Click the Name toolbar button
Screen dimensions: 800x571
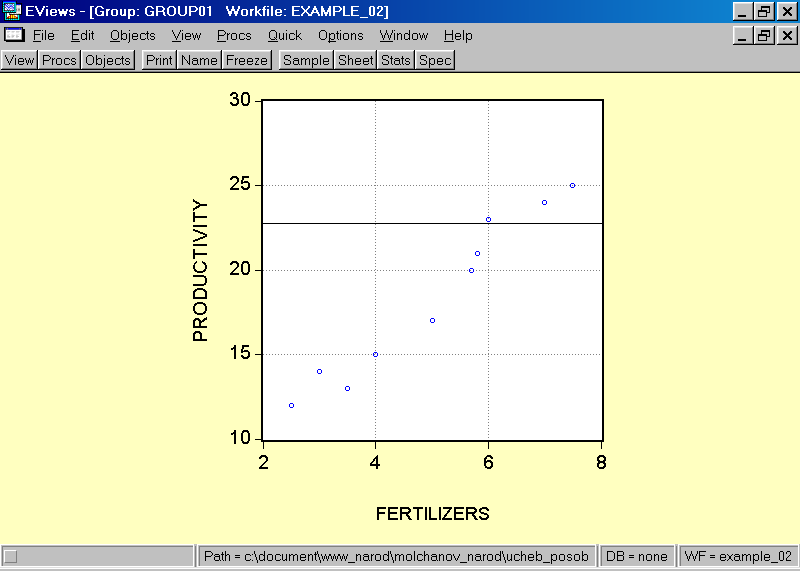199,60
